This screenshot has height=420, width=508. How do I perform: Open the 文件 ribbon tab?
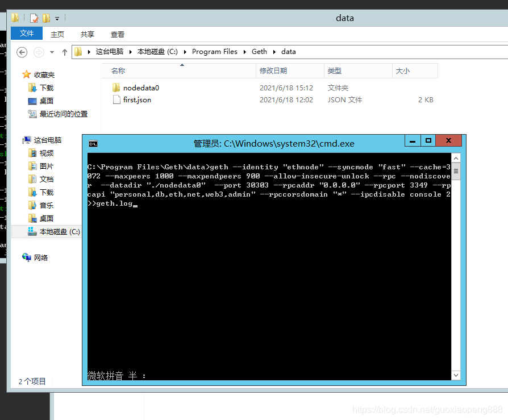click(27, 34)
